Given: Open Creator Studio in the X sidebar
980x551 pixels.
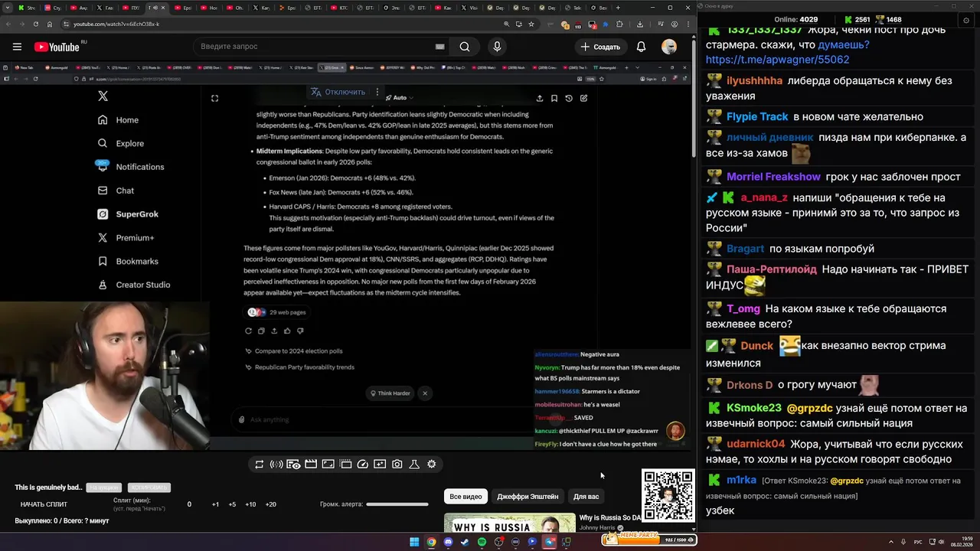Looking at the screenshot, I should click(133, 285).
